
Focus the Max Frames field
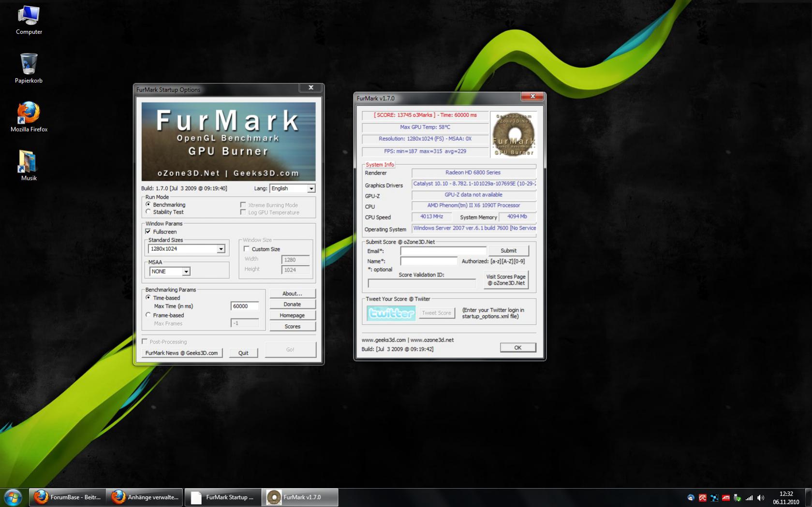click(x=245, y=323)
